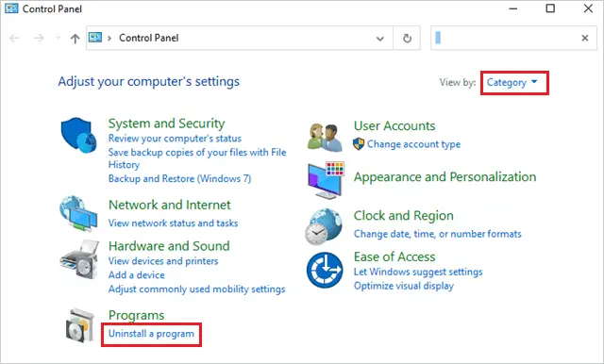This screenshot has height=364, width=604.
Task: Clear the search box with X
Action: (585, 38)
